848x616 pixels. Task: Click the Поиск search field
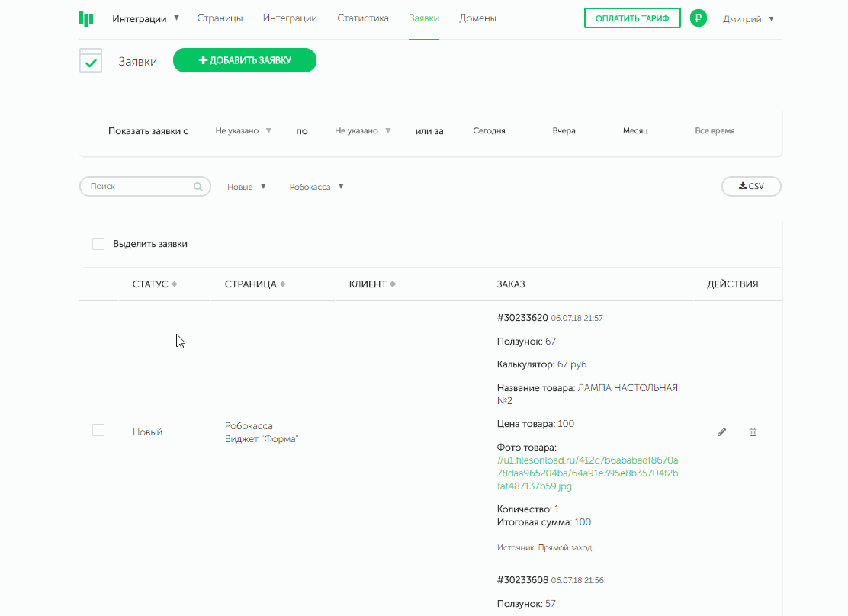pos(139,187)
